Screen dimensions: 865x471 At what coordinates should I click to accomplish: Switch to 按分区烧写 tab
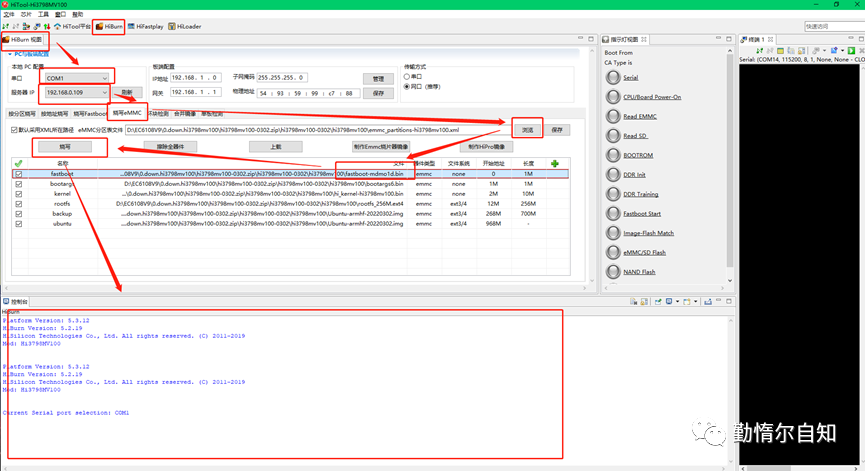[x=22, y=114]
